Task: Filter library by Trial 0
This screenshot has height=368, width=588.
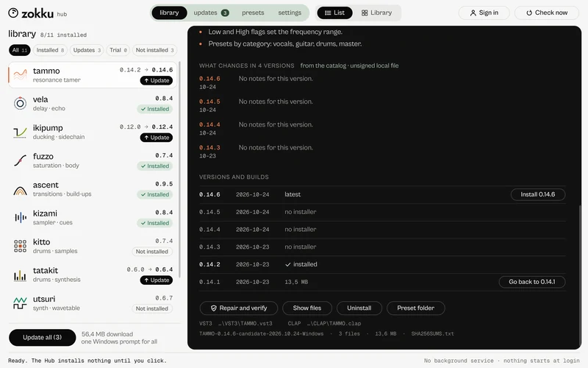Action: [118, 50]
